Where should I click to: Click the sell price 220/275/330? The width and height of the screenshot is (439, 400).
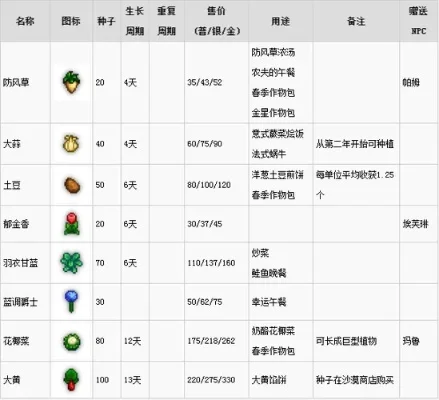pyautogui.click(x=211, y=380)
